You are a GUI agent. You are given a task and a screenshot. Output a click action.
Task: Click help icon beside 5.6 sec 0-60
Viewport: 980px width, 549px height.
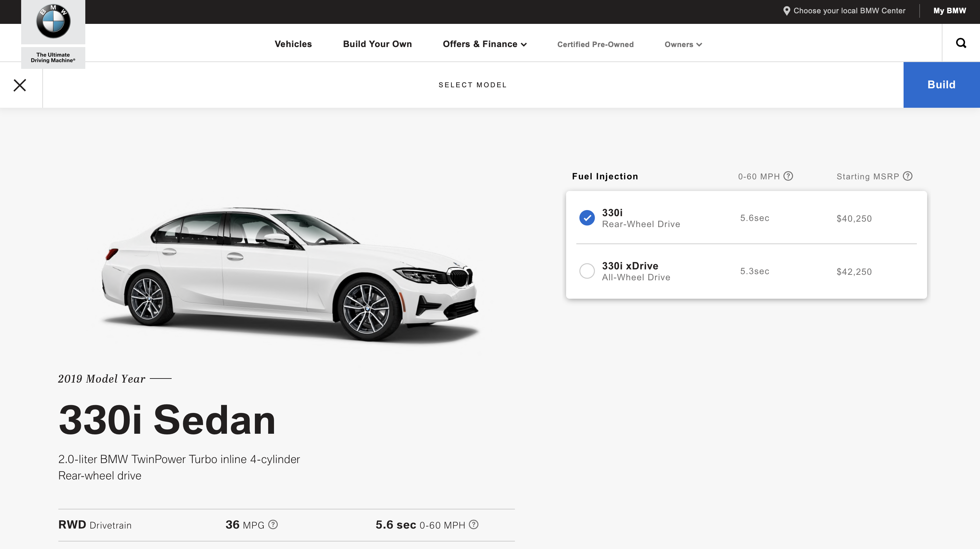click(474, 525)
